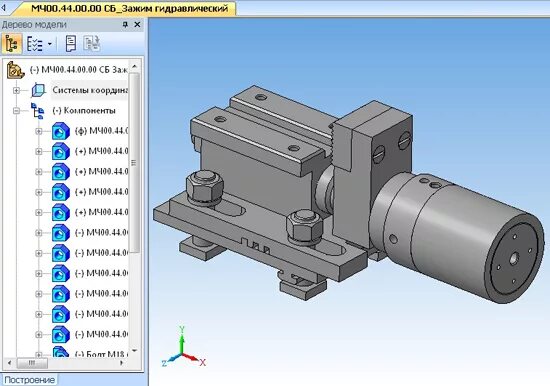Select the (-) Компоненты tree item
The width and height of the screenshot is (550, 386).
click(x=84, y=111)
